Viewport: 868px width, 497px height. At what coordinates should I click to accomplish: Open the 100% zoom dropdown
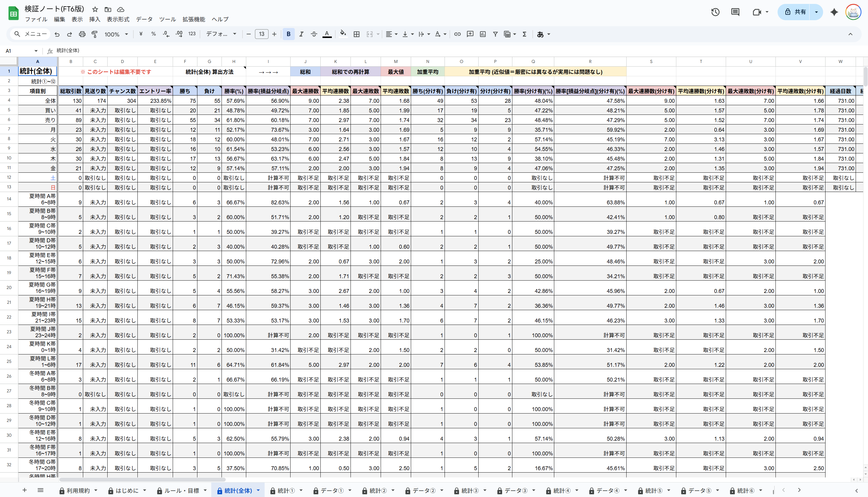[116, 34]
